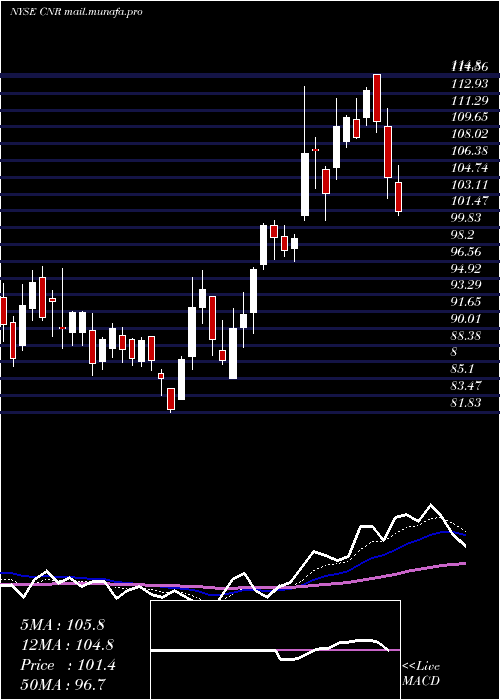Click the NYSE CNR chart title text
This screenshot has width=500, height=700.
pos(76,12)
